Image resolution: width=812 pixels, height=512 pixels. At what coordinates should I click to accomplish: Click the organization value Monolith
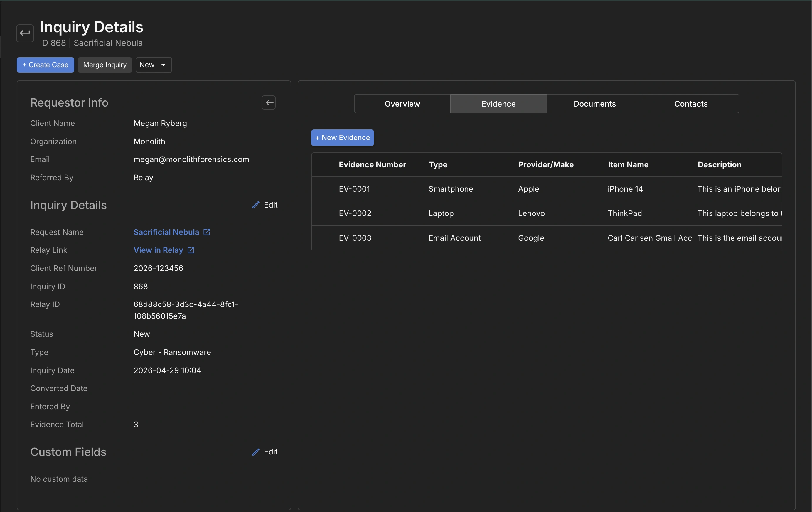[149, 141]
